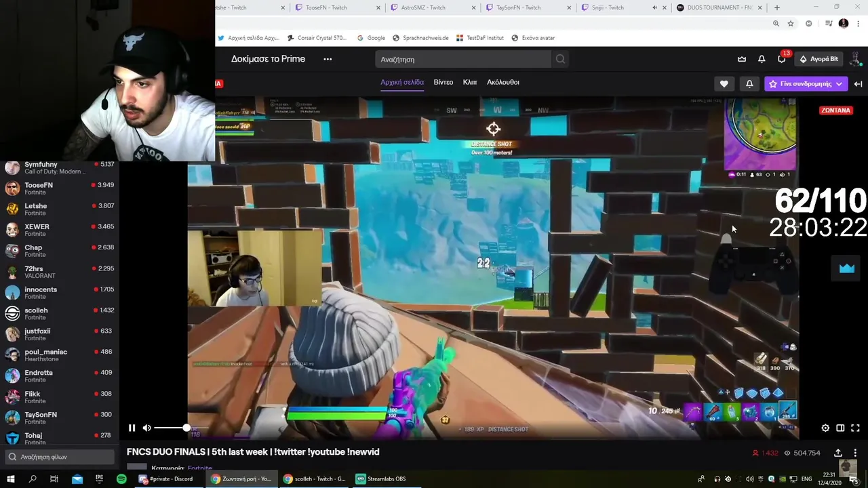Select the Ακόλουθοι channel tab

[x=503, y=82]
